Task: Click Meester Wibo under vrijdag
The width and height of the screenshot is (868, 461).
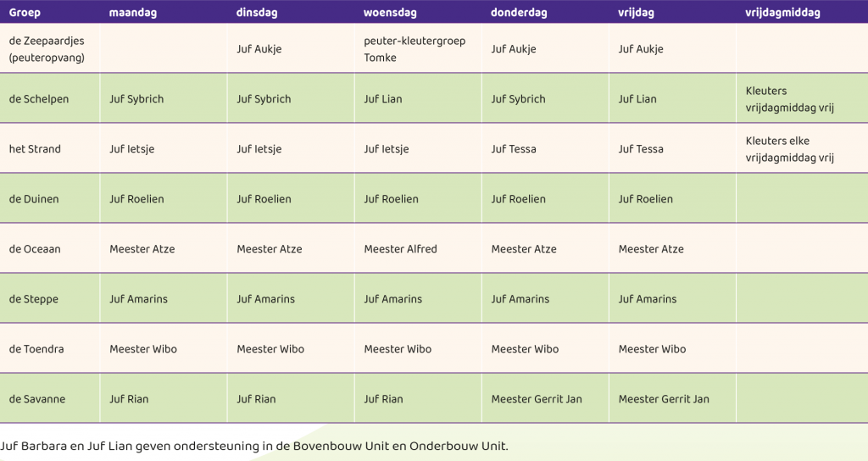Action: coord(652,349)
